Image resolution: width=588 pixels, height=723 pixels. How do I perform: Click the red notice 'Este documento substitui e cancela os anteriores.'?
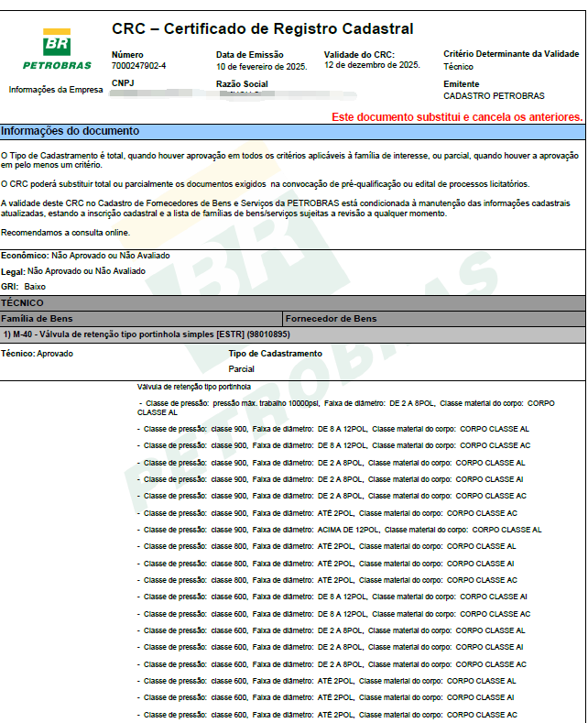point(457,117)
